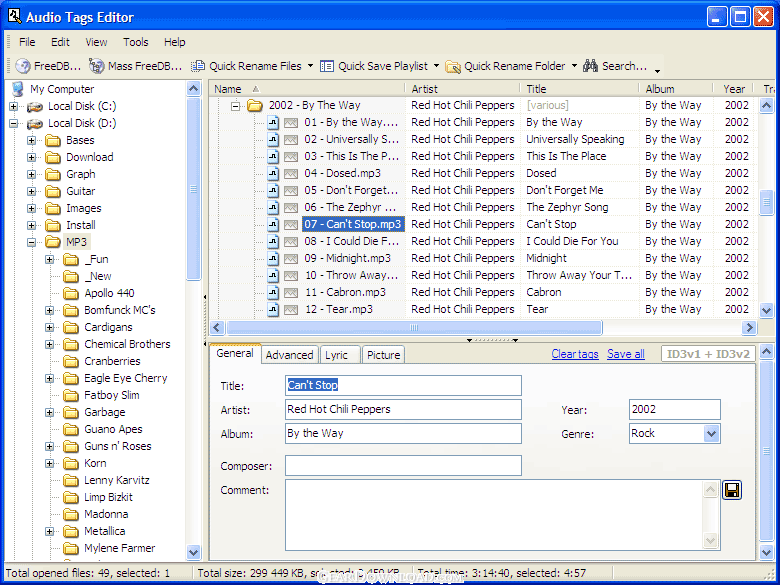Select the Cranberries folder icon
Viewport: 780px width, 585px height.
pos(71,361)
